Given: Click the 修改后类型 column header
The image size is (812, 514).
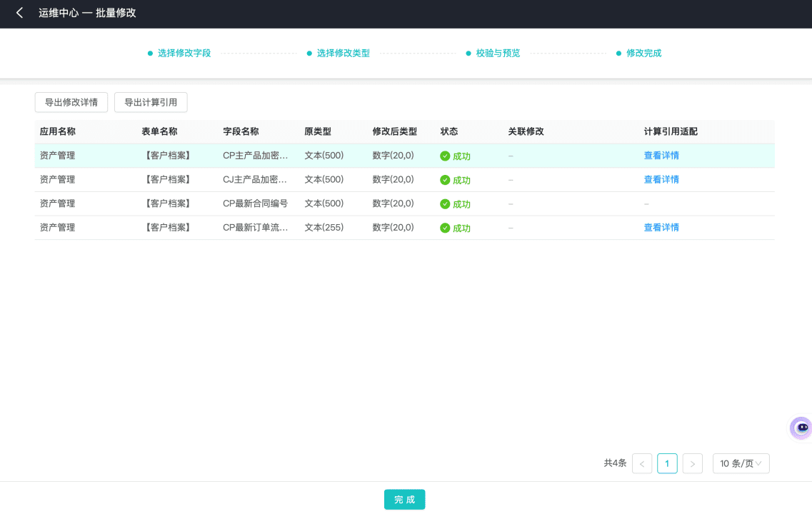Looking at the screenshot, I should 395,131.
